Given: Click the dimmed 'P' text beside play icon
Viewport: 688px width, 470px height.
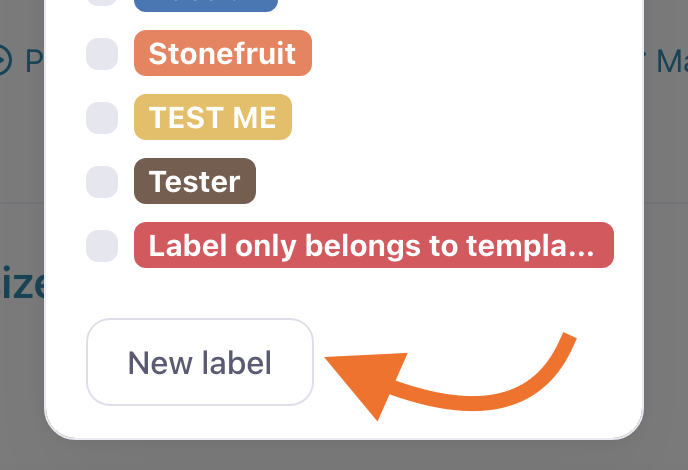Looking at the screenshot, I should click(x=34, y=61).
